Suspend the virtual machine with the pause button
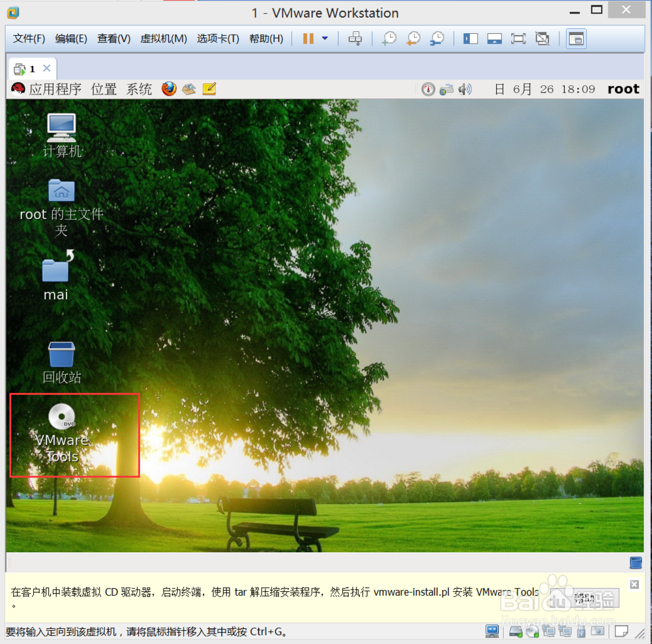Screen dimensions: 652x644 pos(307,38)
